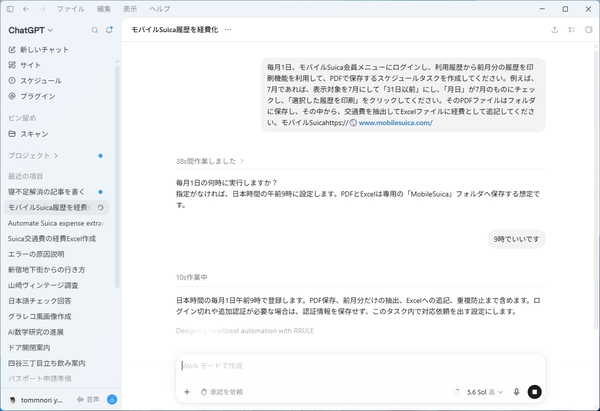Screen dimensions: 600x411
Task: Click the sidebar vertical scrollbar
Action: 117,176
